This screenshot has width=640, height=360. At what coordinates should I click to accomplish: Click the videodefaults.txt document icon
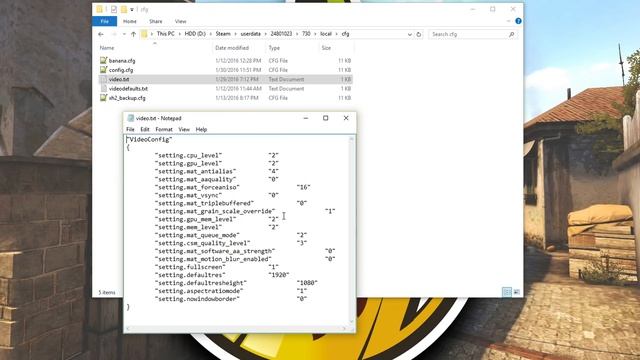click(103, 89)
